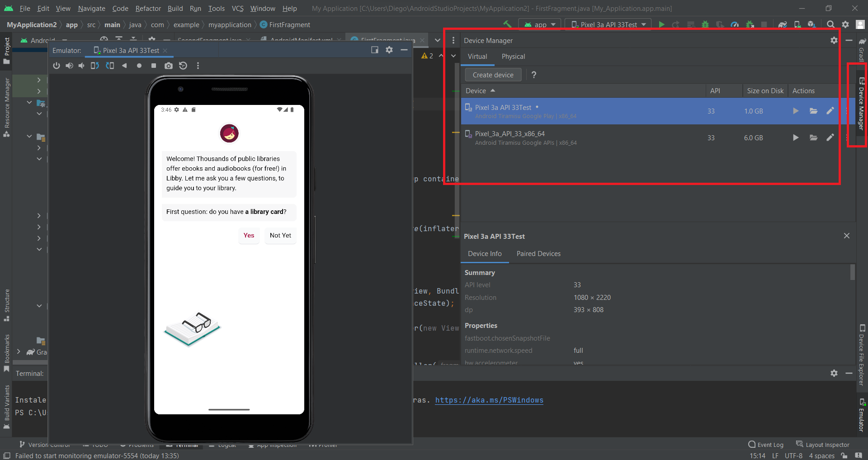Sync project with Gradle elephant icon
Viewport: 868px width, 460px height.
[x=783, y=24]
